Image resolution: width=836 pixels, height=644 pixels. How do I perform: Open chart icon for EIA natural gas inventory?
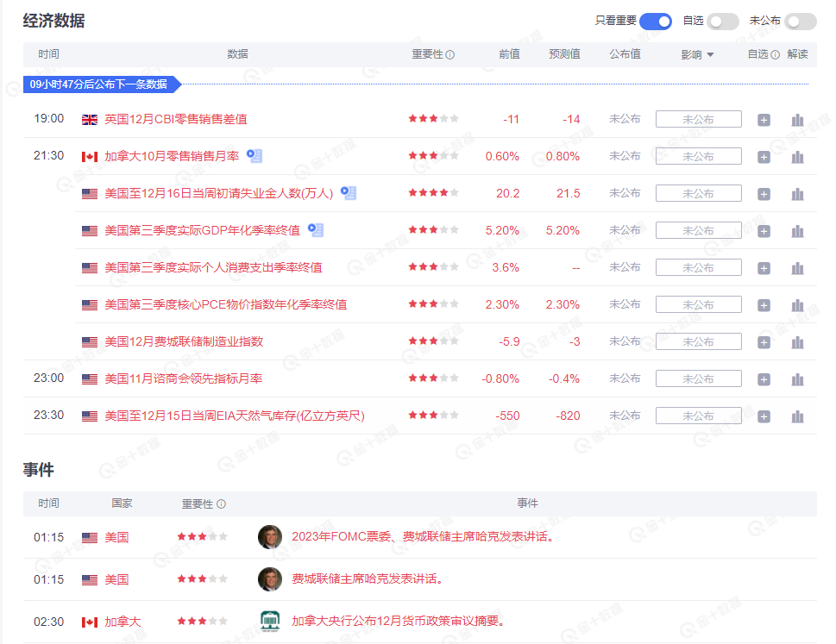(797, 416)
